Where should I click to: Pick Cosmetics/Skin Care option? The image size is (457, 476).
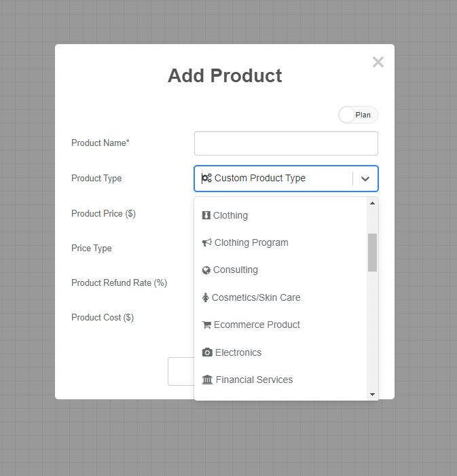tap(280, 297)
